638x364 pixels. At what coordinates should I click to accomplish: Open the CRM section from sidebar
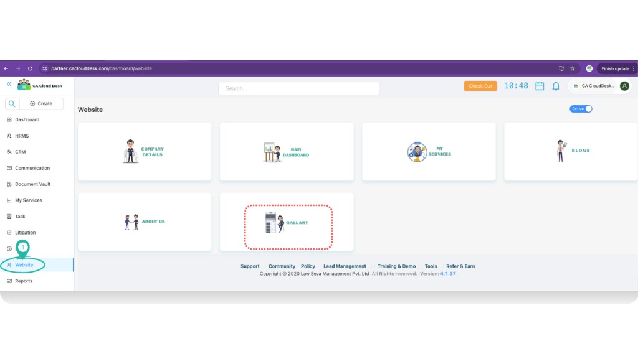(11, 152)
